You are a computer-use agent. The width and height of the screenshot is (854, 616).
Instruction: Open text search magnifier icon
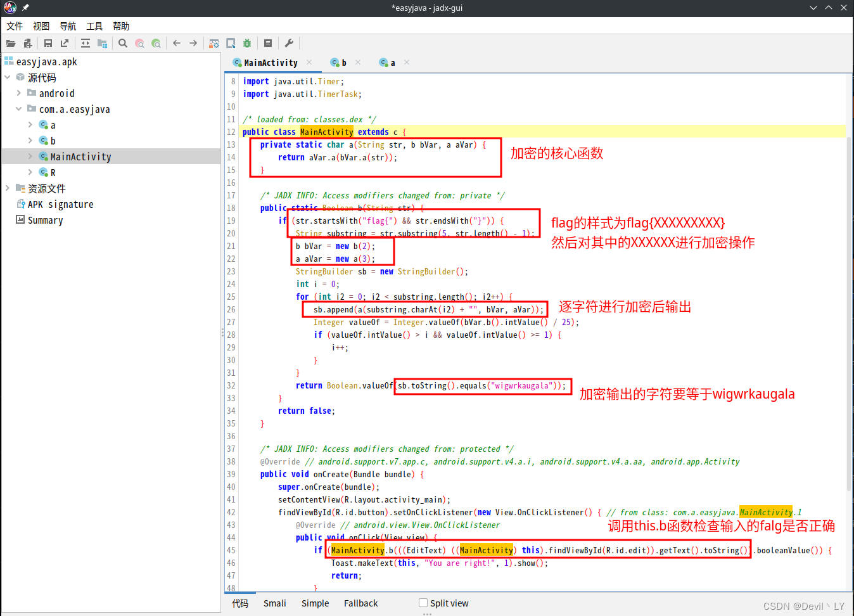[123, 43]
